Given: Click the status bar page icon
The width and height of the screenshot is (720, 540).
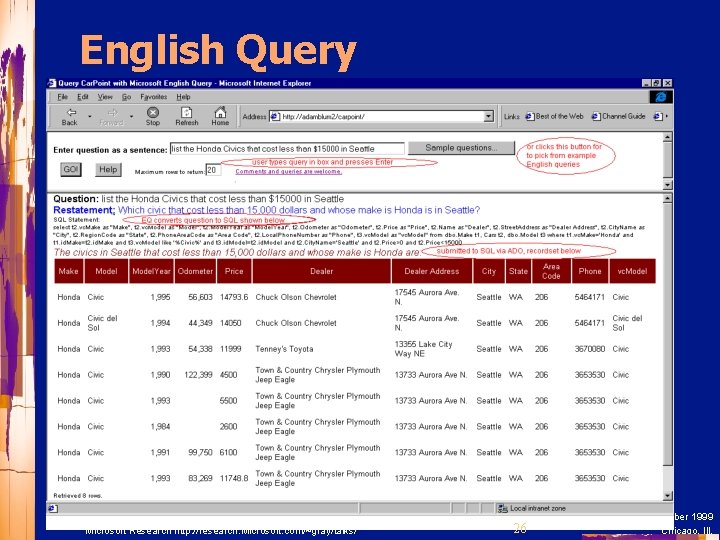Looking at the screenshot, I should [53, 508].
